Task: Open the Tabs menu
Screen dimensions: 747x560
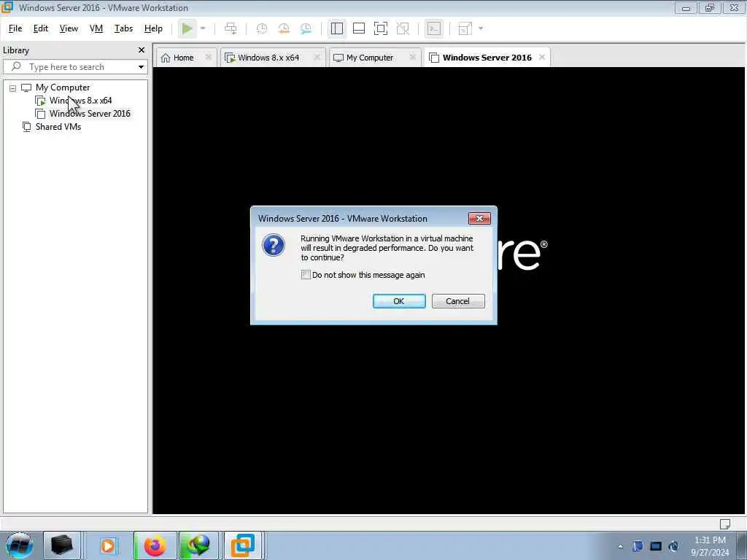Action: pos(123,28)
